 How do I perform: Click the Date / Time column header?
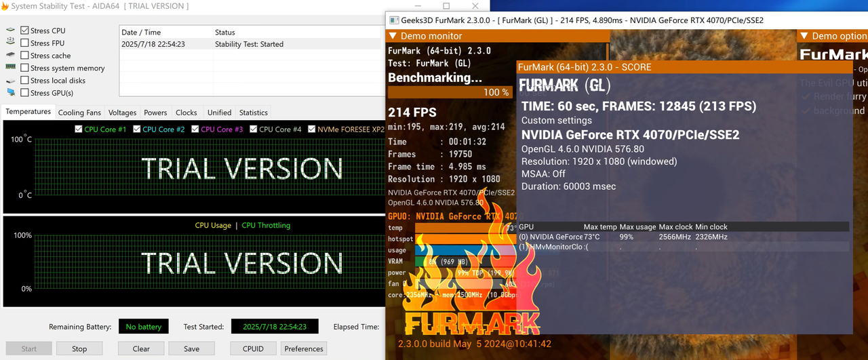166,32
